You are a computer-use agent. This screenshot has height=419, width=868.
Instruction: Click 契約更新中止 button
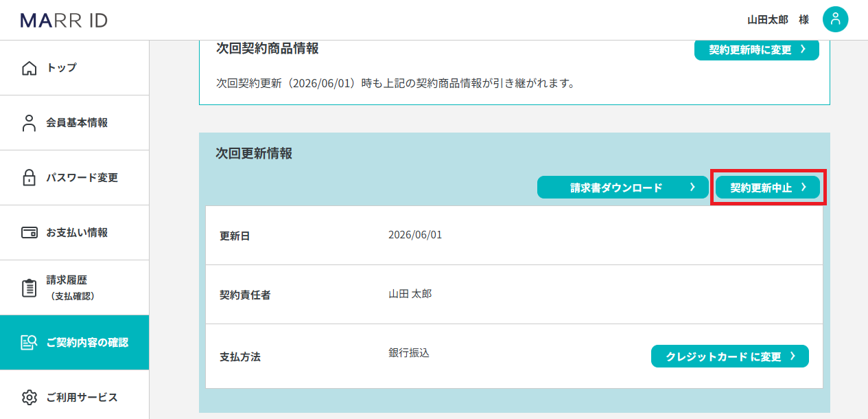coord(768,188)
